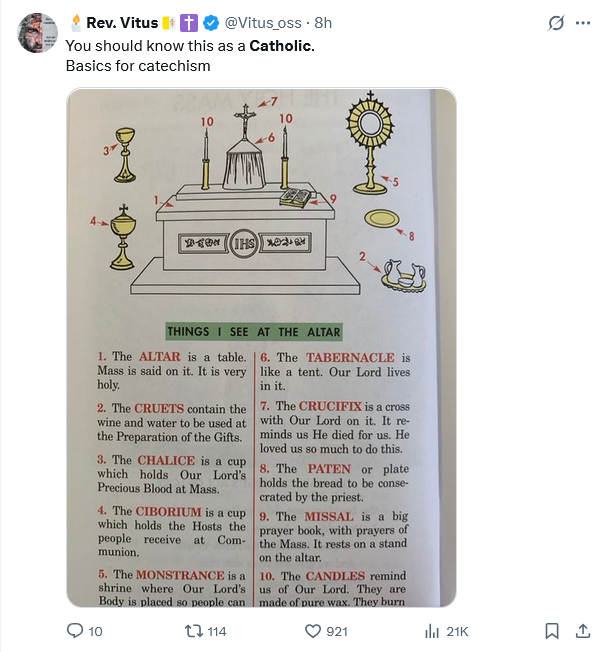
Task: Reply to the post with 10 replies
Action: click(x=75, y=631)
